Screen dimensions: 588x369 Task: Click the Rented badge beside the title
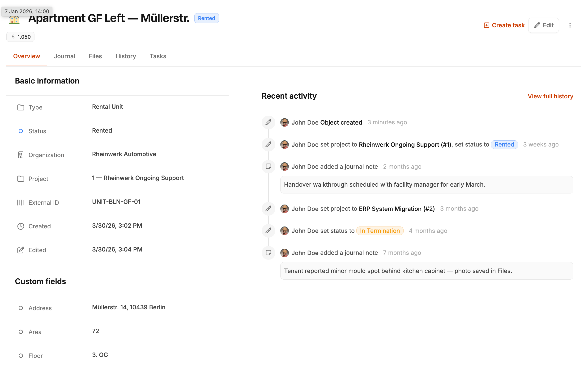tap(206, 18)
